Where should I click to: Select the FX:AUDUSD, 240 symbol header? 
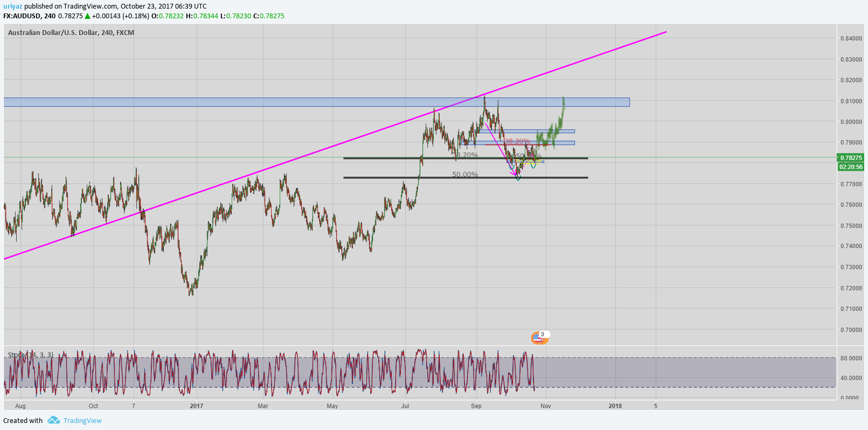(x=30, y=16)
